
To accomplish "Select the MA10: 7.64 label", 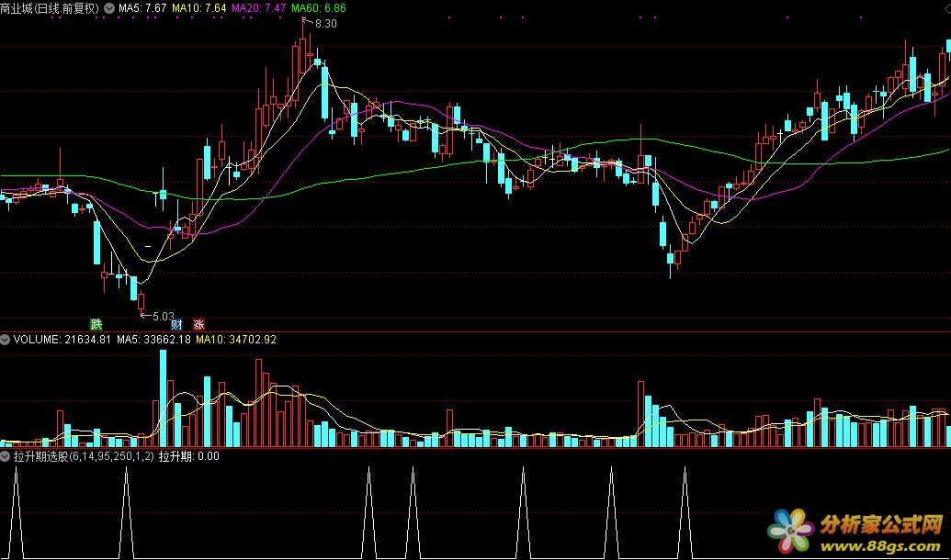I will tap(199, 8).
